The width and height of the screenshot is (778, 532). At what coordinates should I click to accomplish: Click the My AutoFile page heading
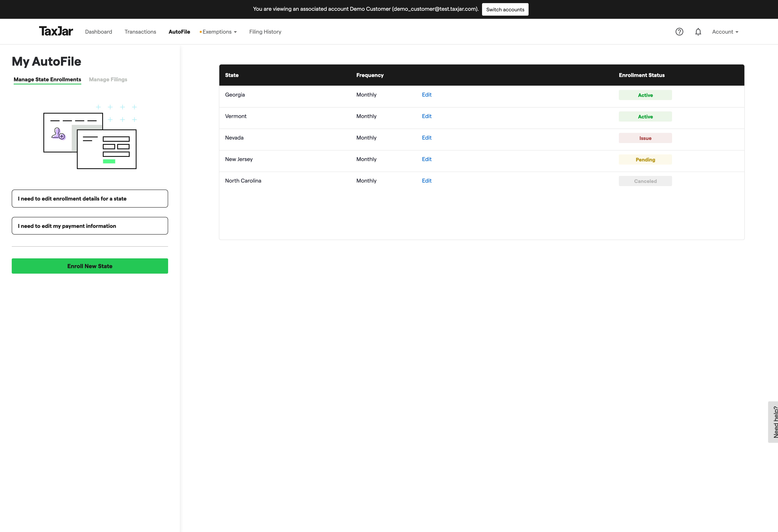tap(47, 61)
